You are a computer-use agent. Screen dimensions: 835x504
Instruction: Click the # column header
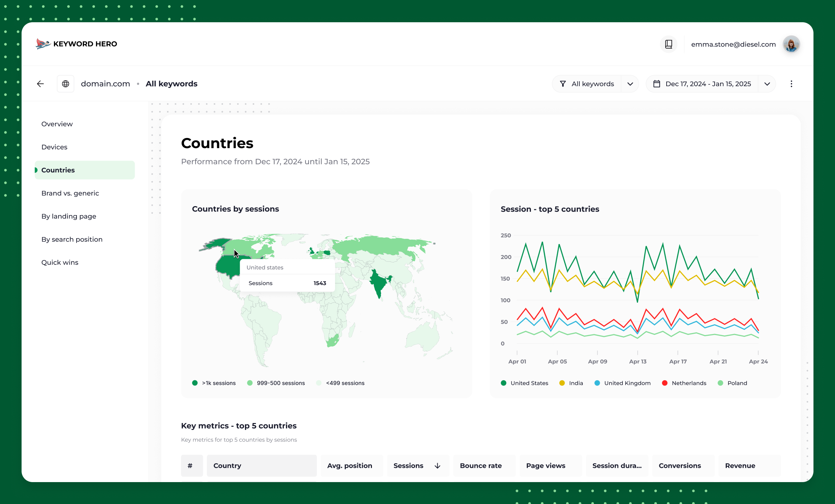(x=192, y=465)
